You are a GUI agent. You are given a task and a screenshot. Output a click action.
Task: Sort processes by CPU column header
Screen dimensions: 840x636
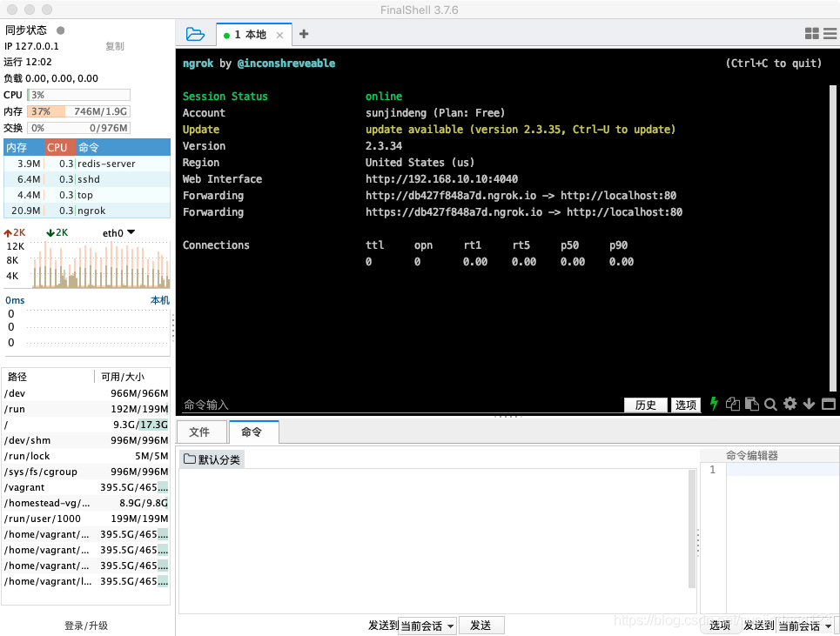(x=57, y=147)
